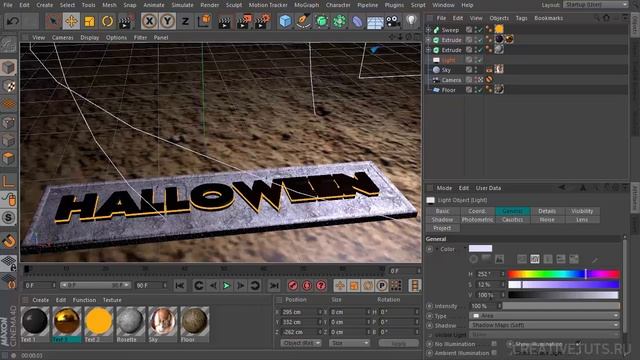Screen dimensions: 640x360
Task: Toggle Sweep object enable checkmark
Action: click(480, 30)
